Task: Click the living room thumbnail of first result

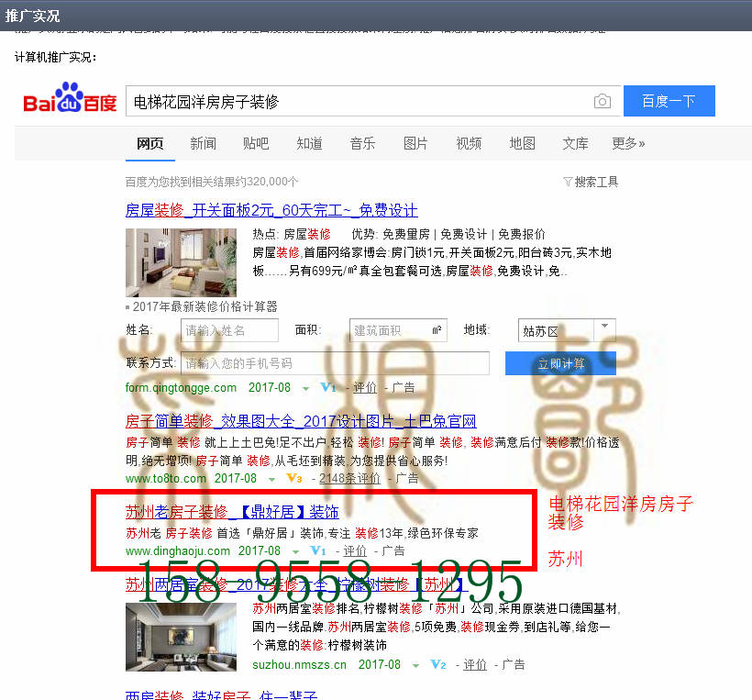Action: click(x=181, y=262)
